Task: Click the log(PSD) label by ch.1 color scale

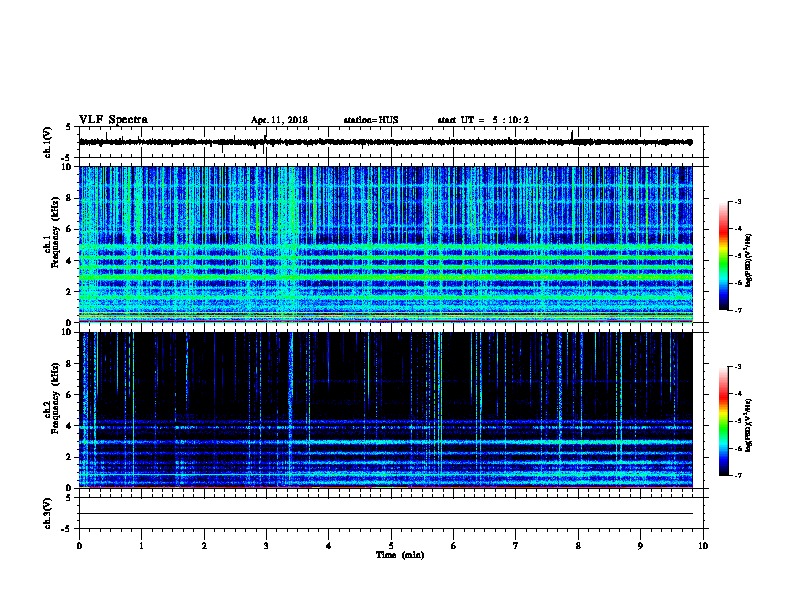Action: (x=749, y=260)
